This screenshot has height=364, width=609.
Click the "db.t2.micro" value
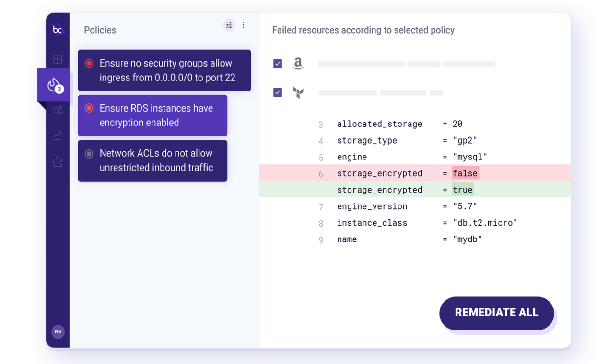tap(485, 223)
